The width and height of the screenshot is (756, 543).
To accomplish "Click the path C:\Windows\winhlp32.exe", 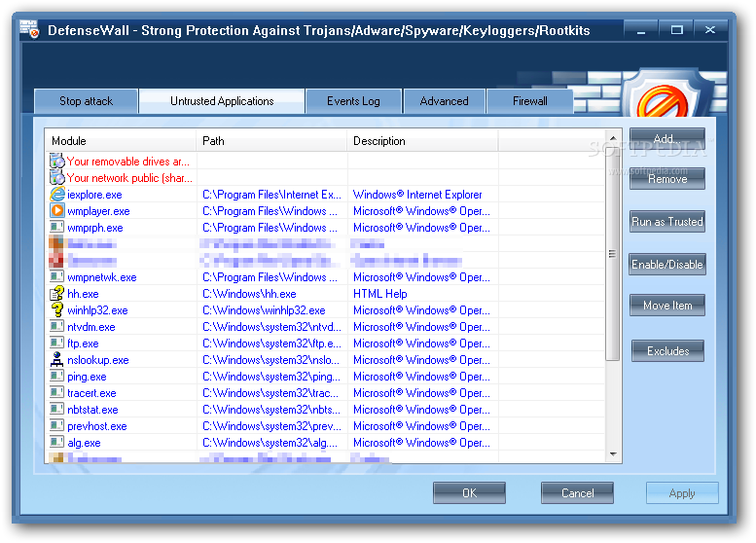I will tap(264, 310).
